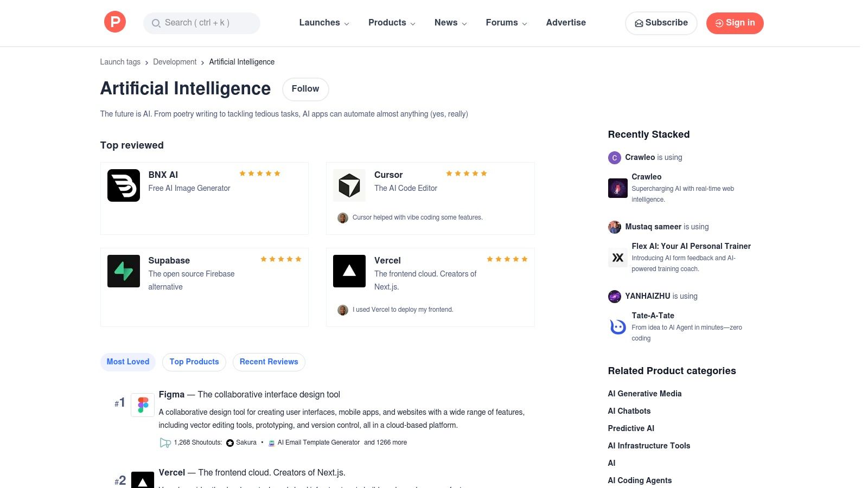Open Crawleo via its avatar thumbnail
The image size is (868, 488).
(617, 188)
